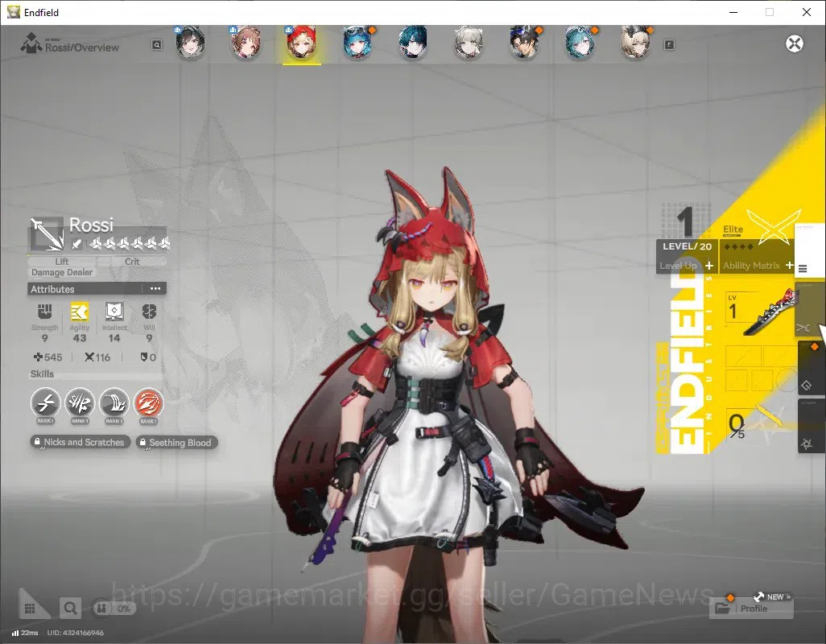Open locked talent Seething Blood
Viewport: 826px width, 644px height.
[177, 442]
